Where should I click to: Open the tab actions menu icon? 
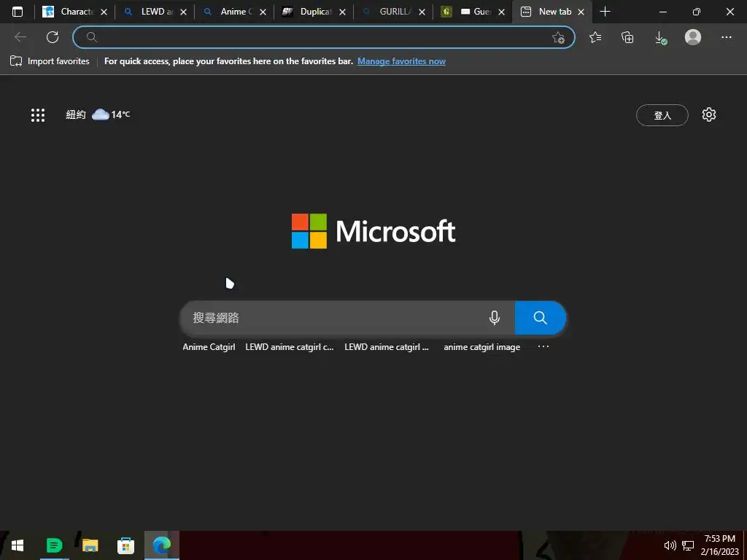point(18,12)
